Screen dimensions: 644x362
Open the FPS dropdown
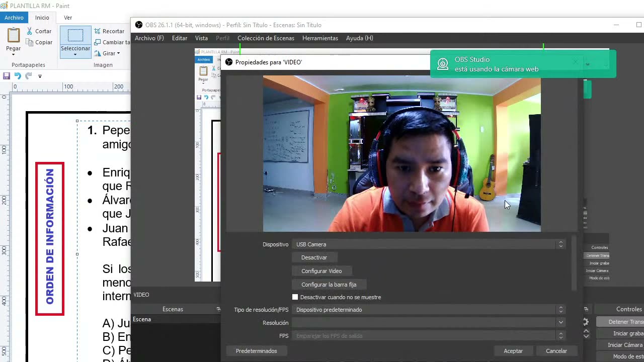428,336
